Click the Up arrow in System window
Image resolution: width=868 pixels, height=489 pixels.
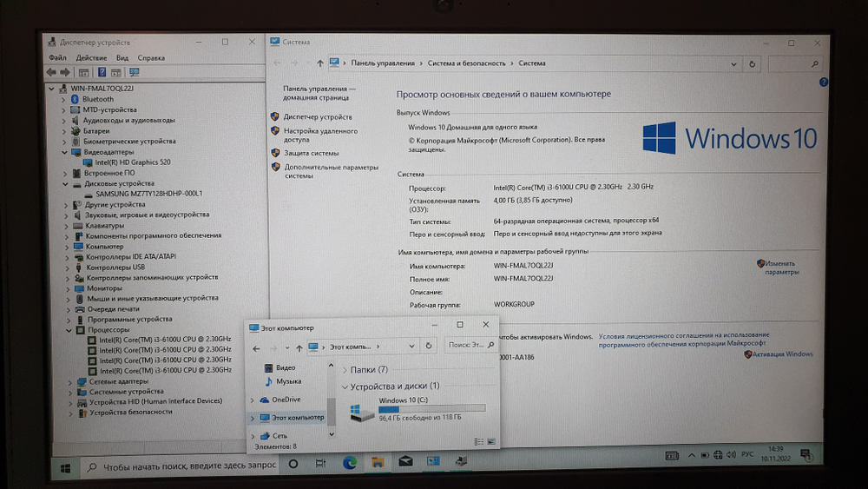[319, 63]
